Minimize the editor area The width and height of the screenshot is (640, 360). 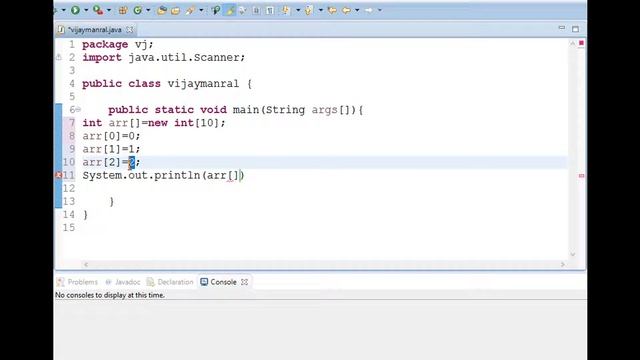(x=562, y=28)
